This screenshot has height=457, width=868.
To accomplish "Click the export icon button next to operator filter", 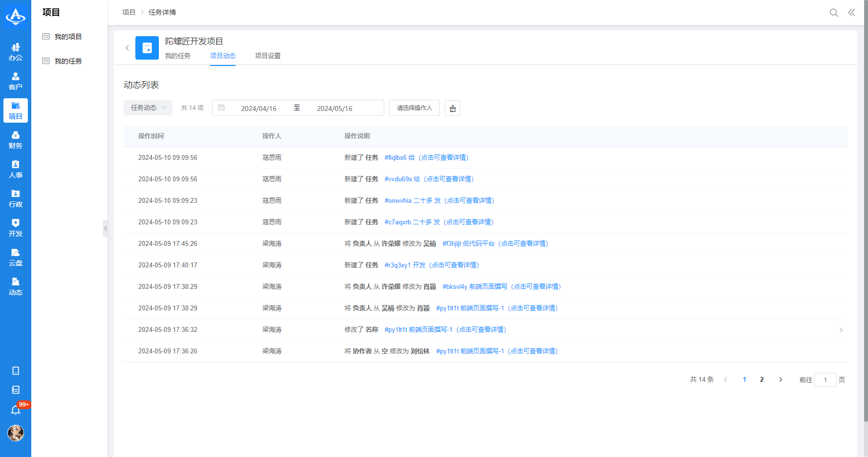I will coord(453,108).
